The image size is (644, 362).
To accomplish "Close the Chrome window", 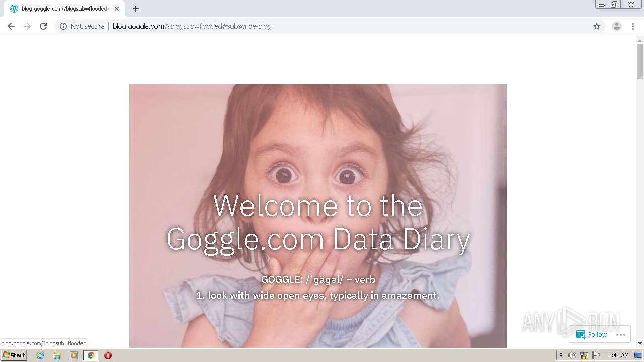I will point(631,5).
